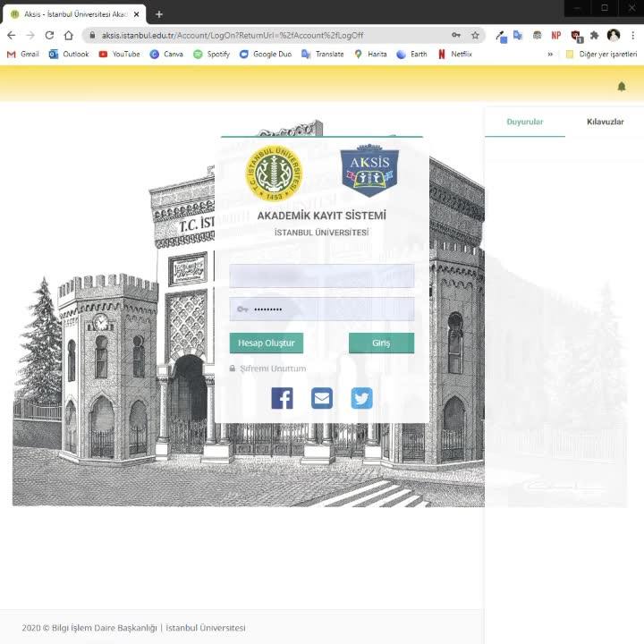The height and width of the screenshot is (644, 644).
Task: Go back with browser back arrow
Action: click(x=11, y=35)
